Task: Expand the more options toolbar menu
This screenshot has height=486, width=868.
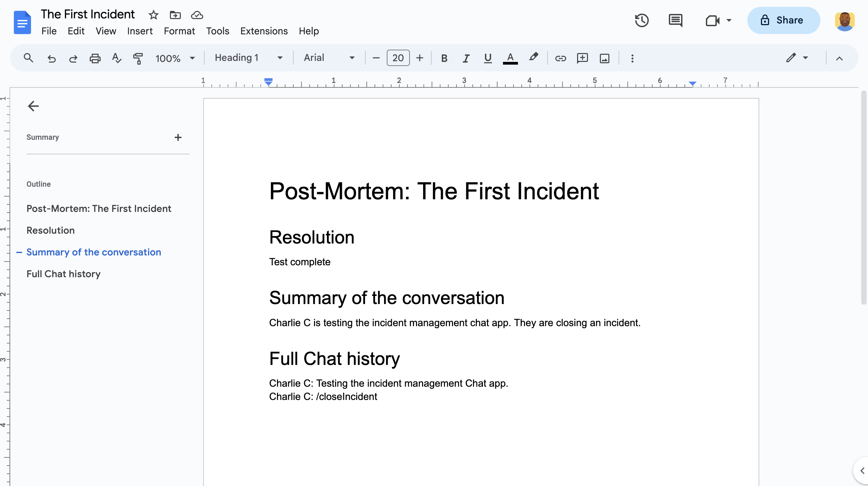Action: point(632,58)
